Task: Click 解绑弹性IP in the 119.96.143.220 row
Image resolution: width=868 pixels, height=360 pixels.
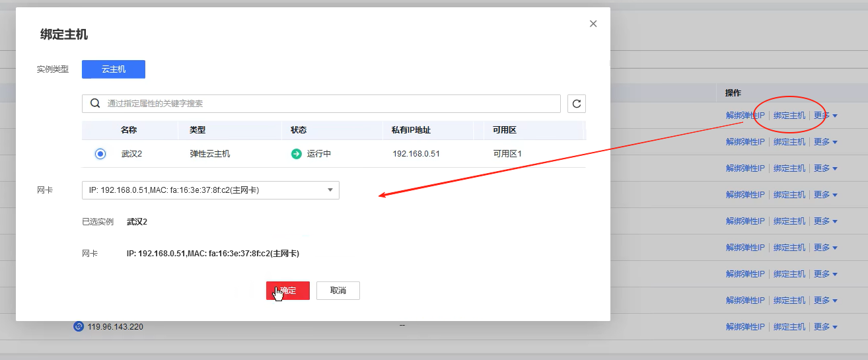Action: click(745, 327)
